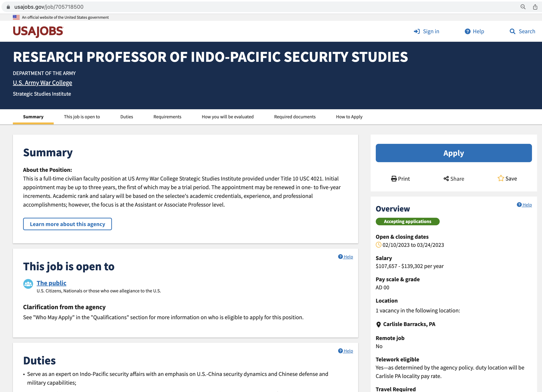Viewport: 542px width, 392px height.
Task: Click the Sign in arrow icon
Action: (417, 32)
